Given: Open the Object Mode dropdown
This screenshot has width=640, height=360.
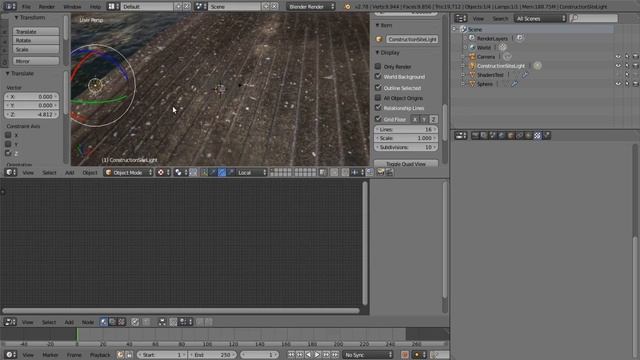Looking at the screenshot, I should (x=129, y=172).
